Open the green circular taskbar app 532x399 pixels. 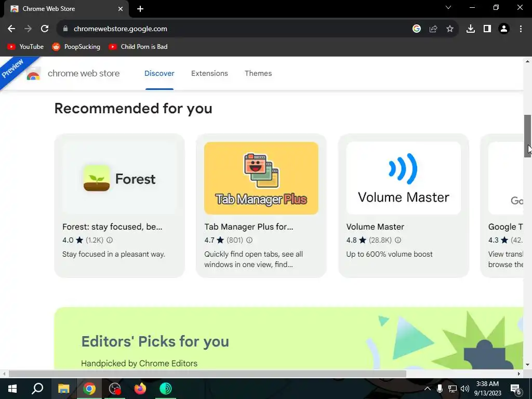click(166, 389)
